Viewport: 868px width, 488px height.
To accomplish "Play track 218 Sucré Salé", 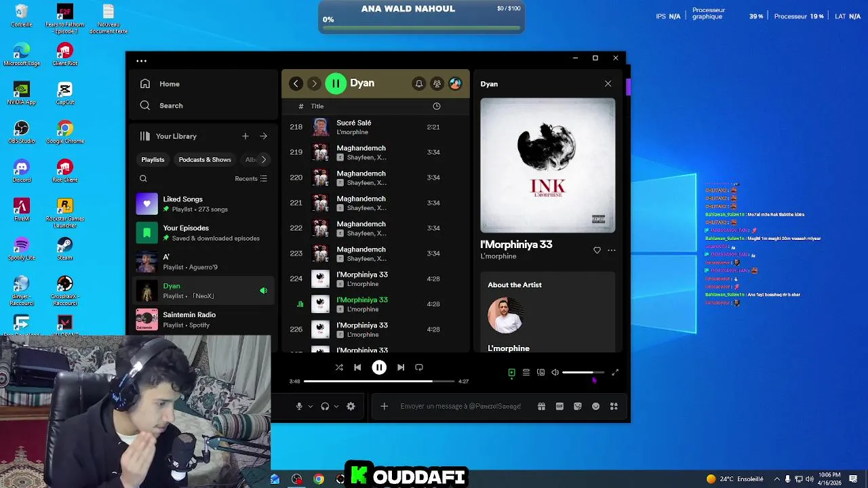I will 375,127.
